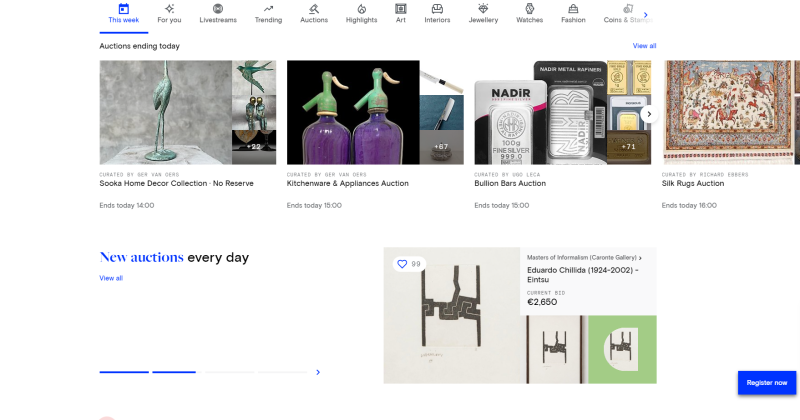Switch to Livestreams tab label

coord(218,20)
